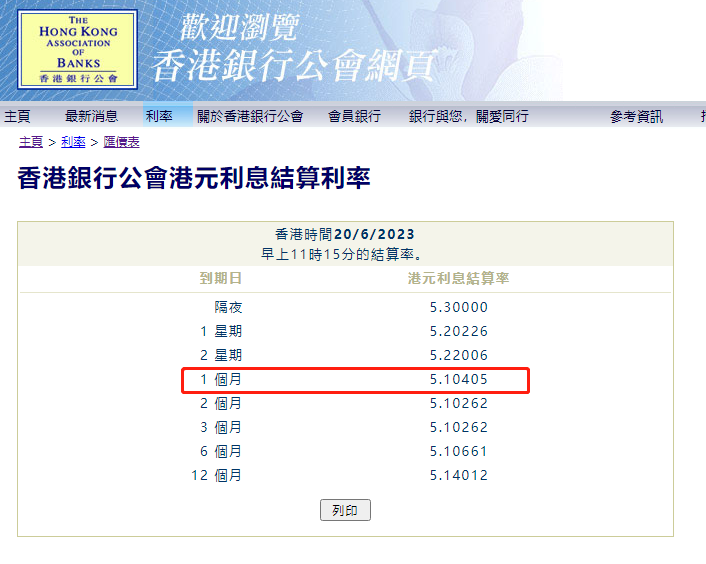Viewport: 706px width, 564px height.
Task: Open the 主頁 navigation menu item
Action: [x=17, y=116]
